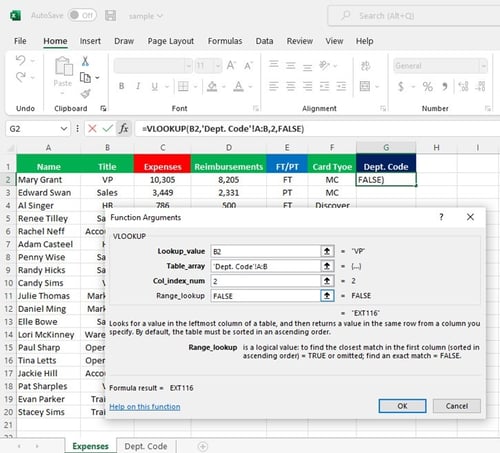Click the Paste clipboard icon
This screenshot has width=500, height=453.
(x=63, y=66)
